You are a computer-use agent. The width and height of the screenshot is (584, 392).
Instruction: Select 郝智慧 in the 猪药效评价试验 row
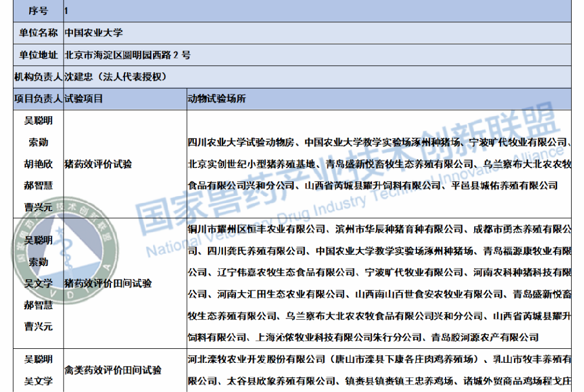tap(39, 185)
